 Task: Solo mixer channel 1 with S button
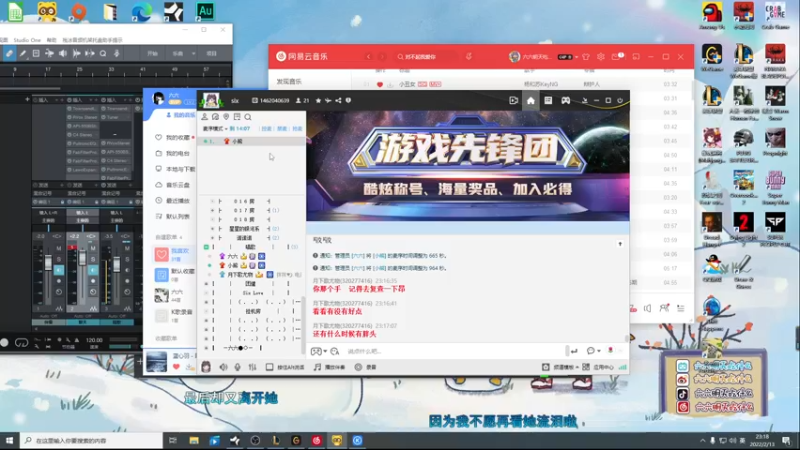[59, 259]
